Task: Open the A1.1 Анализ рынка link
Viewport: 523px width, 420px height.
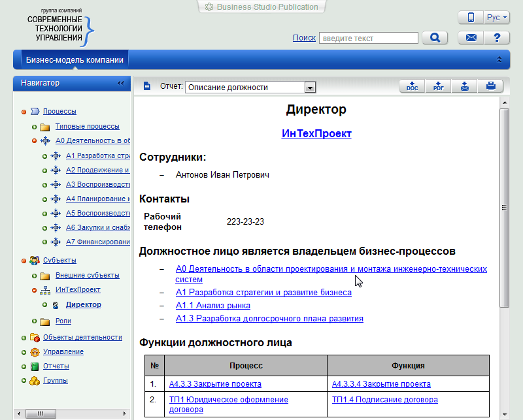Action: tap(212, 306)
